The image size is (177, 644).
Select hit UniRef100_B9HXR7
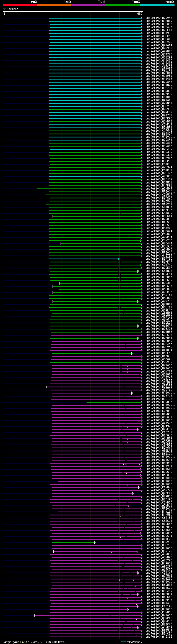click(159, 27)
